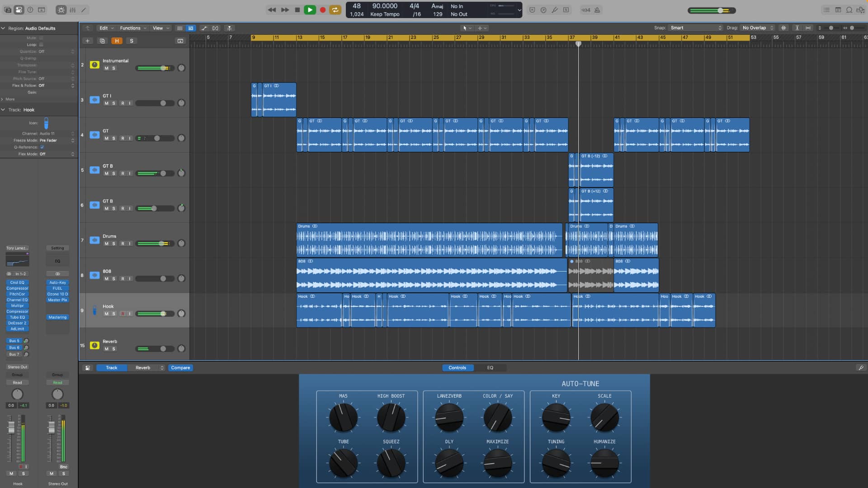Click the Compare button
Viewport: 868px width, 488px height.
tap(180, 368)
